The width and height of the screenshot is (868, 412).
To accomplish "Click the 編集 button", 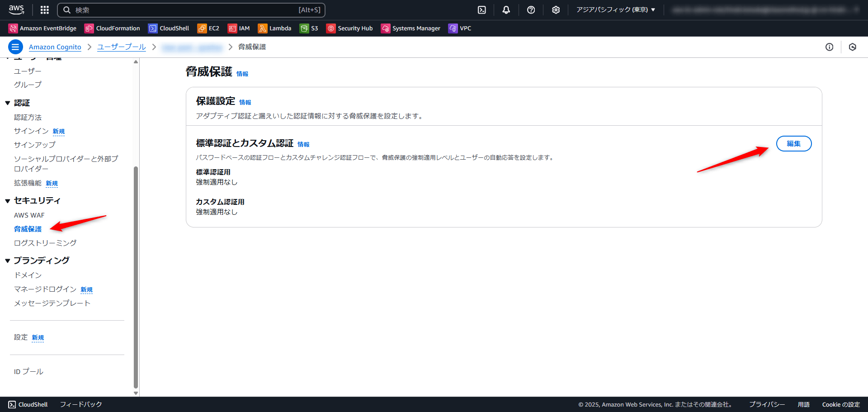I will pyautogui.click(x=794, y=144).
